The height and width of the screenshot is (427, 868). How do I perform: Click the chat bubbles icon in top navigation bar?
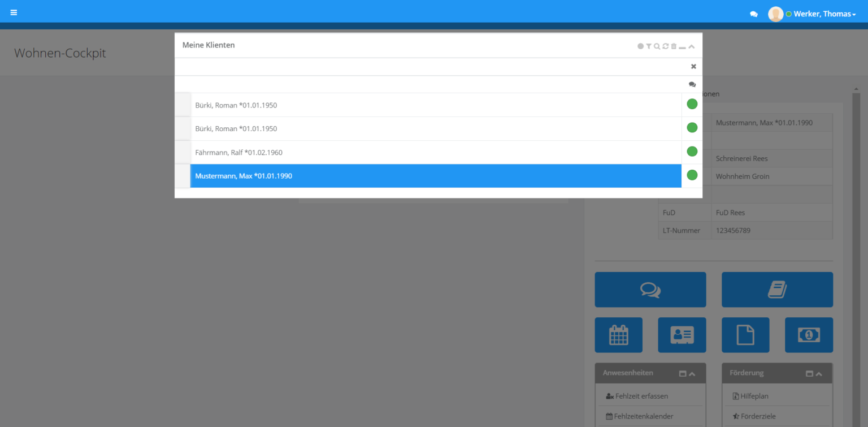coord(753,14)
